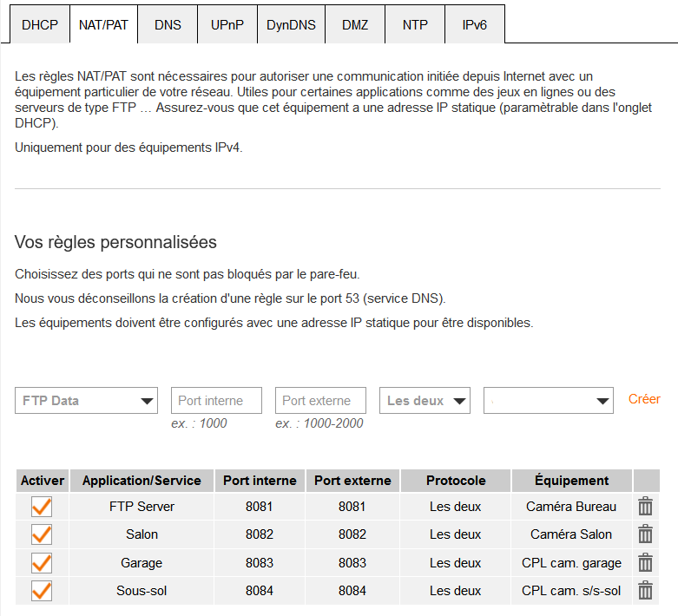678x616 pixels.
Task: Open the FTP Data service dropdown
Action: [86, 401]
